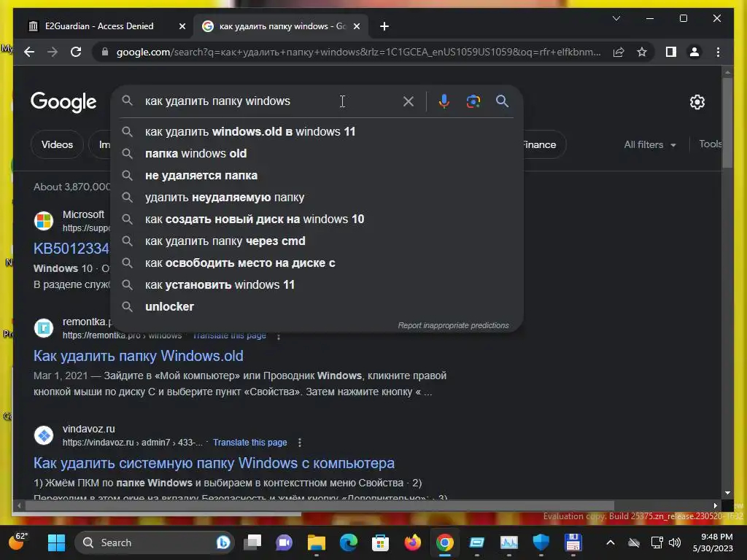Open the tab search chevron
This screenshot has height=560, width=747.
point(616,18)
